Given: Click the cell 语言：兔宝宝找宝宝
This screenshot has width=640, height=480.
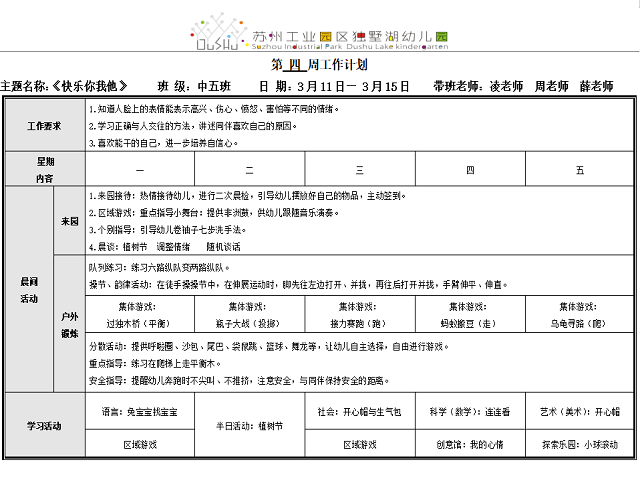Looking at the screenshot, I should coord(140,412).
